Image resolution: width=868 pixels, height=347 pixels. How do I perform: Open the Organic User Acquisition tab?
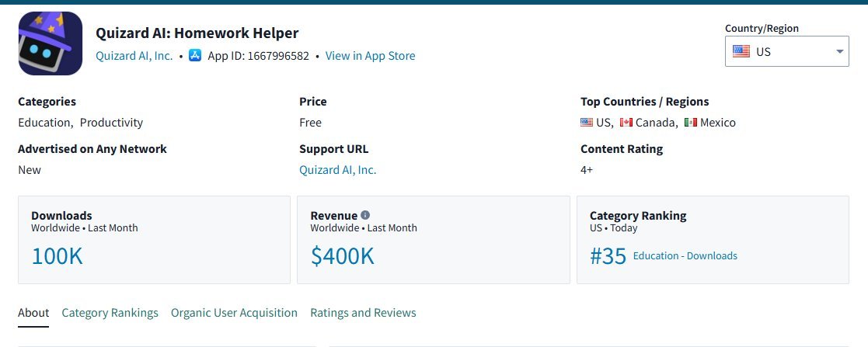pyautogui.click(x=234, y=313)
